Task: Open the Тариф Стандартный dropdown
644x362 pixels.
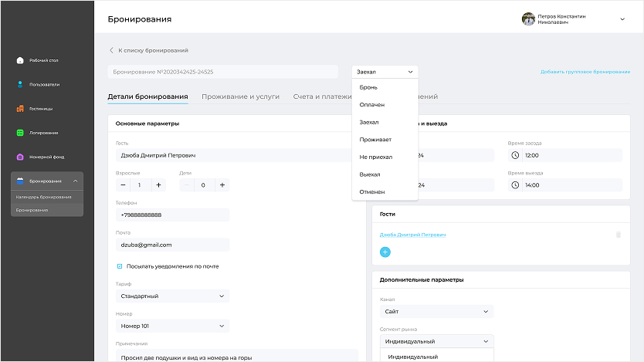Action: point(172,296)
